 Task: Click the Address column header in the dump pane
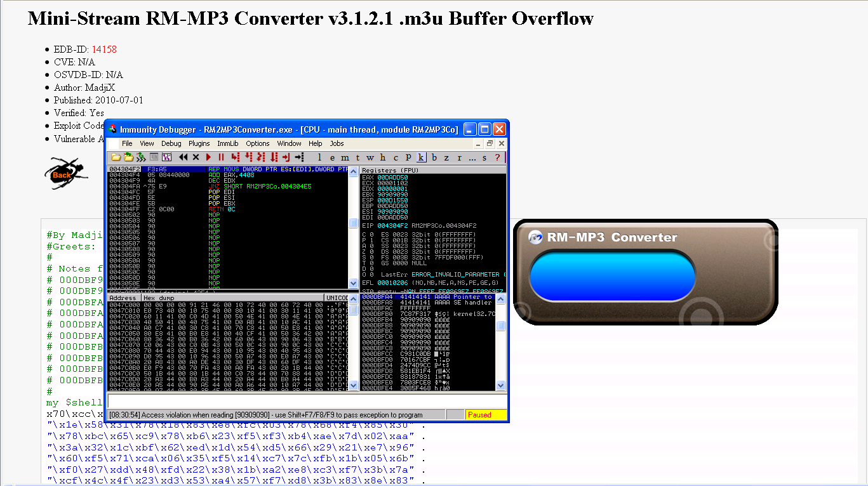(x=123, y=298)
